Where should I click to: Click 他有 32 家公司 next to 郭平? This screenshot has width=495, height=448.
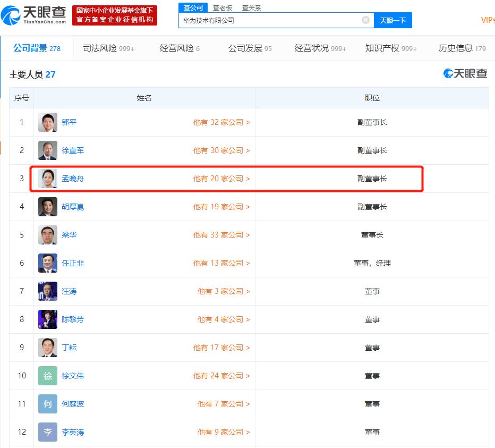pos(221,122)
